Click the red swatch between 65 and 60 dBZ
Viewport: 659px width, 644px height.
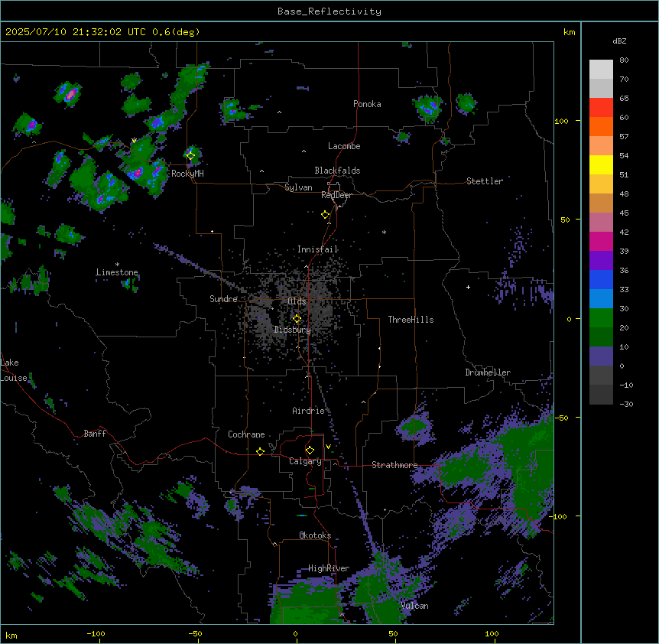coord(601,108)
